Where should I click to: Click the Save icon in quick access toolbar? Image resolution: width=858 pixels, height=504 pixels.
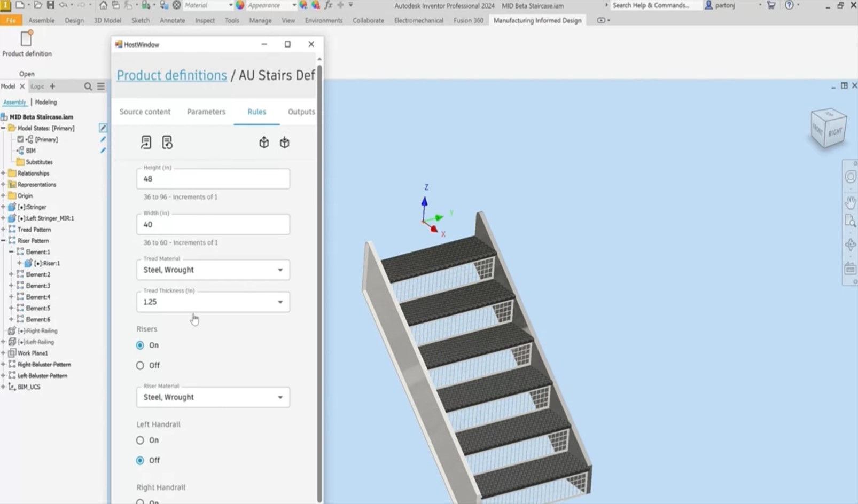50,5
